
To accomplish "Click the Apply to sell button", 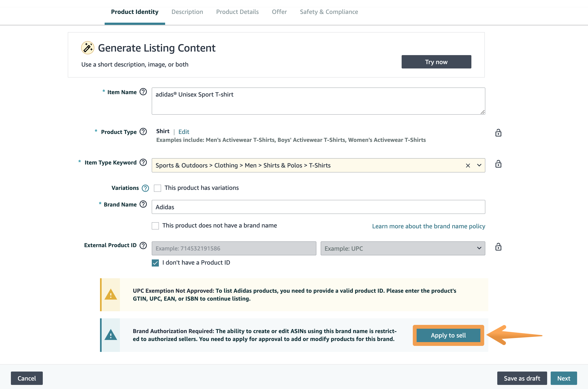I will tap(448, 335).
